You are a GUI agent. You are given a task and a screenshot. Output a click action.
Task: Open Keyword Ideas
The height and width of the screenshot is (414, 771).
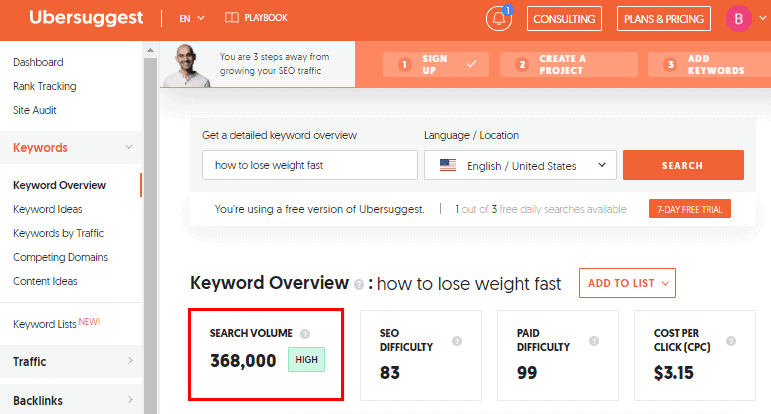point(48,209)
